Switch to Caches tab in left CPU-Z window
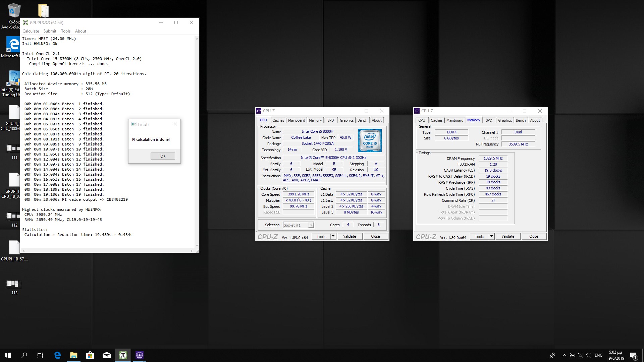Image resolution: width=644 pixels, height=362 pixels. (x=278, y=120)
